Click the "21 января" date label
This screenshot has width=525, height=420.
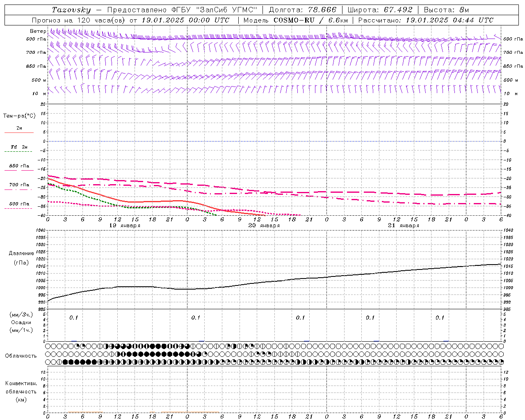(404, 226)
